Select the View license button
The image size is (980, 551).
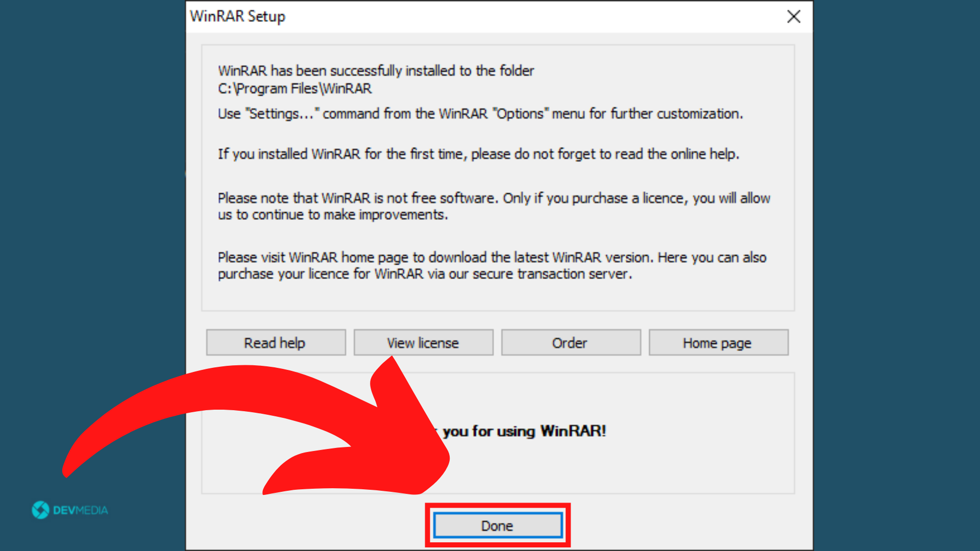[x=423, y=342]
